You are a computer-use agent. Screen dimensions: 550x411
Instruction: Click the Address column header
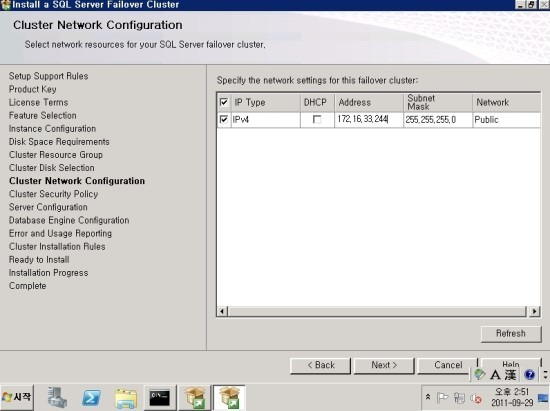click(x=369, y=102)
